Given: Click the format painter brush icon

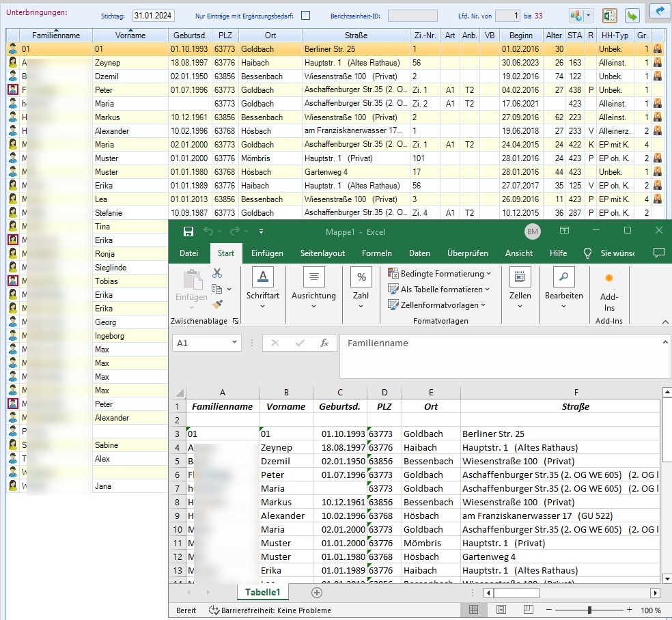Looking at the screenshot, I should [x=217, y=305].
